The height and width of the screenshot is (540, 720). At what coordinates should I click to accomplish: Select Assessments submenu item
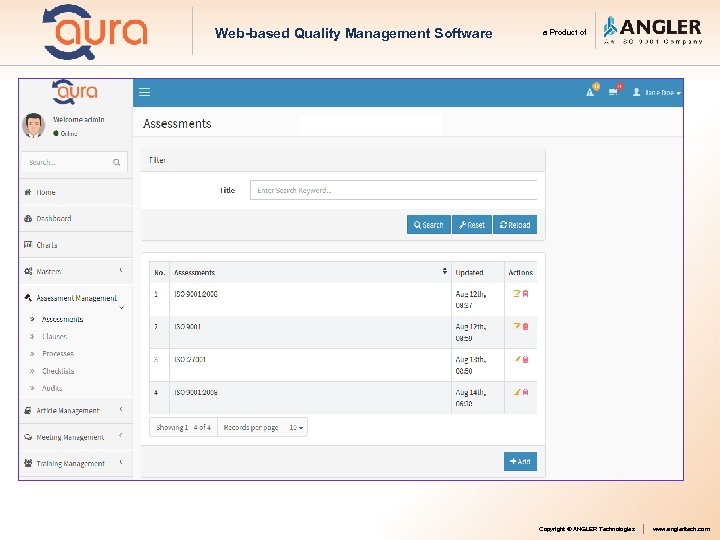(62, 319)
